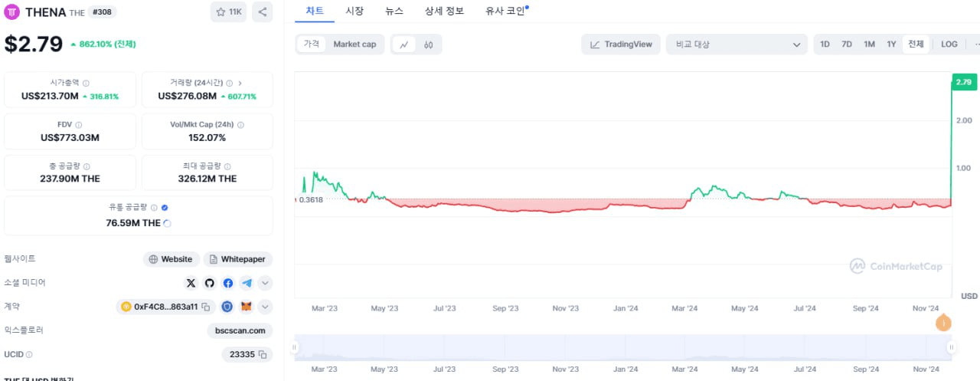Select candlestick chart style

click(429, 44)
